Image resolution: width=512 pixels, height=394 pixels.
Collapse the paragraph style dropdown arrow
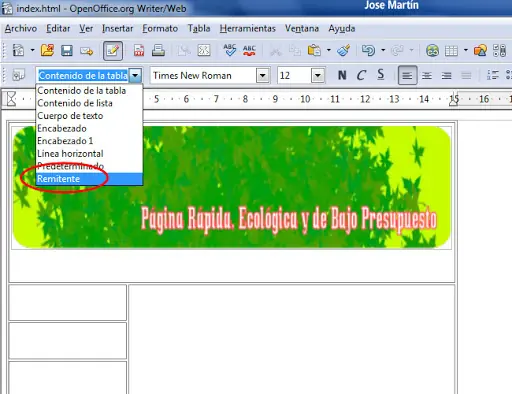point(135,76)
